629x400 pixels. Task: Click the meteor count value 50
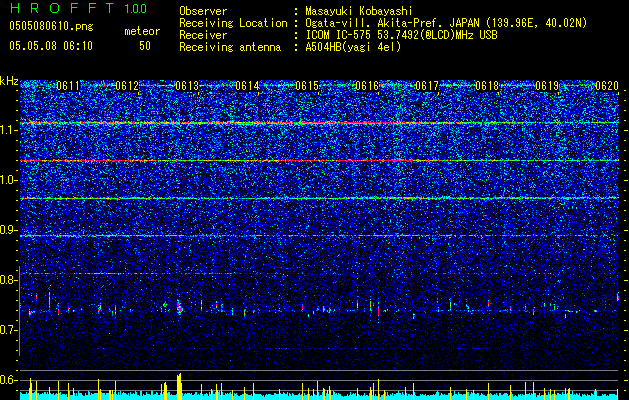145,46
